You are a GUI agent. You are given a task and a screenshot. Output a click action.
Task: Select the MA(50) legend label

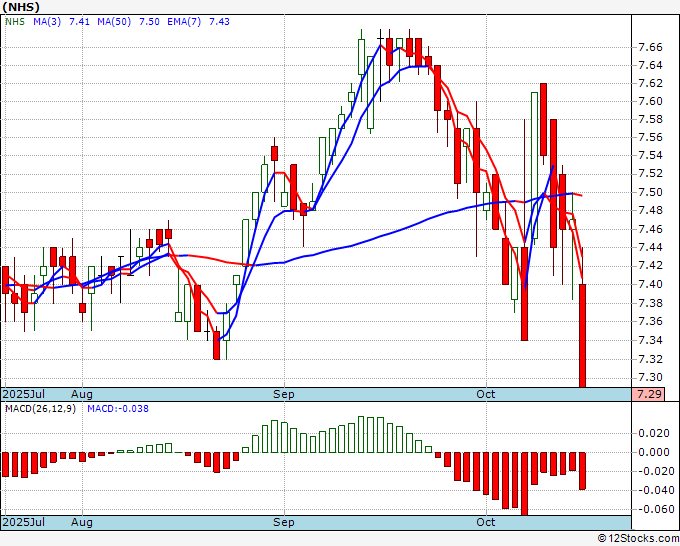click(114, 22)
